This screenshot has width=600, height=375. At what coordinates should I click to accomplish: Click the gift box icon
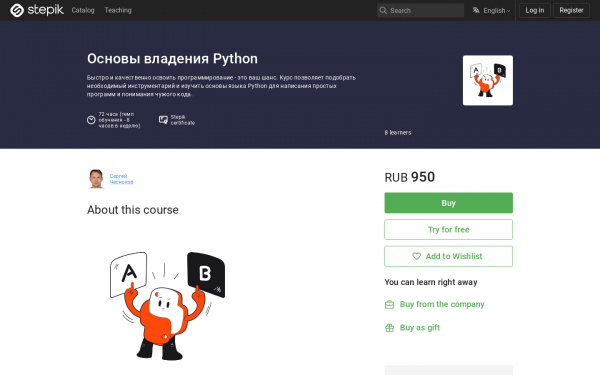389,328
